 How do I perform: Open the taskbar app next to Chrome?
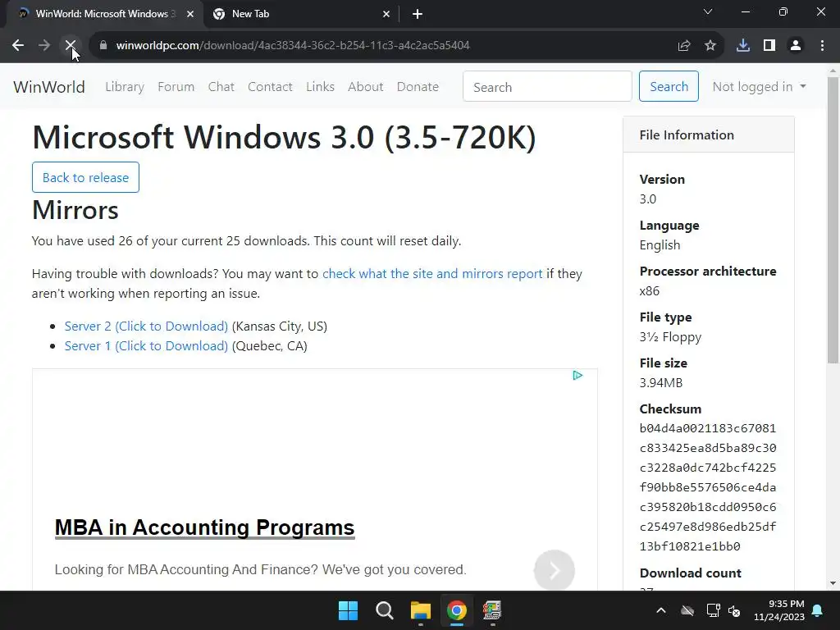(492, 610)
